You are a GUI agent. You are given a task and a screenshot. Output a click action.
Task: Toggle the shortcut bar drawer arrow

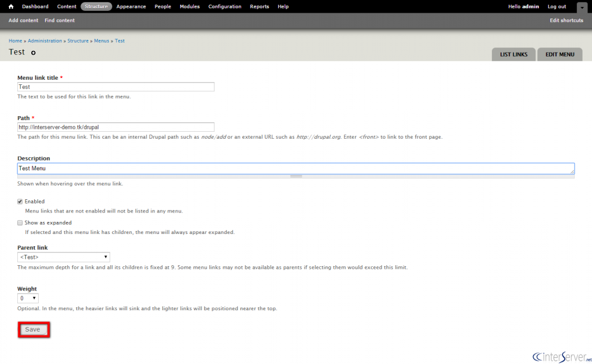pyautogui.click(x=582, y=8)
